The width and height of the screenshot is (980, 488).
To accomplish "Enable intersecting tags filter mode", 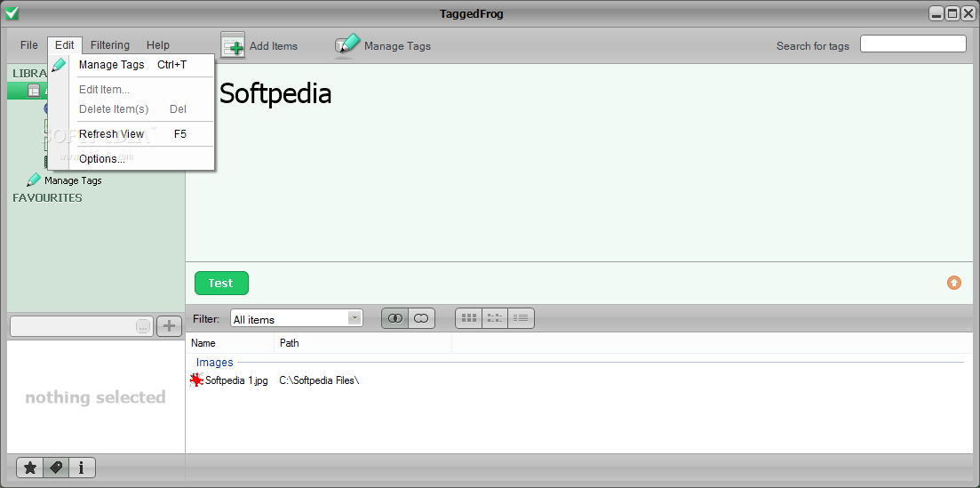I will 395,318.
